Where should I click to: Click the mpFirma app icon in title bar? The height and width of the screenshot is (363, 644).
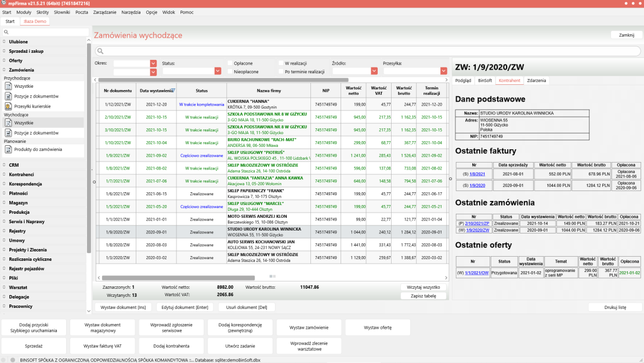coord(3,3)
